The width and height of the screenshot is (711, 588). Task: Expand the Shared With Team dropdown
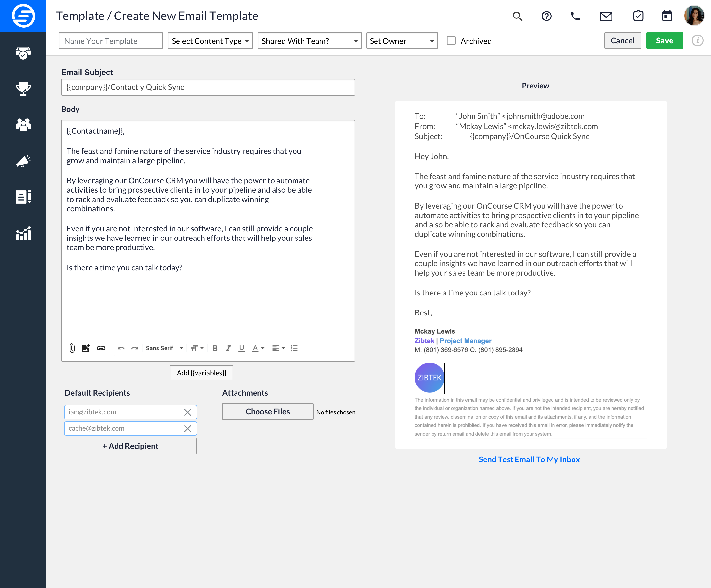tap(309, 41)
